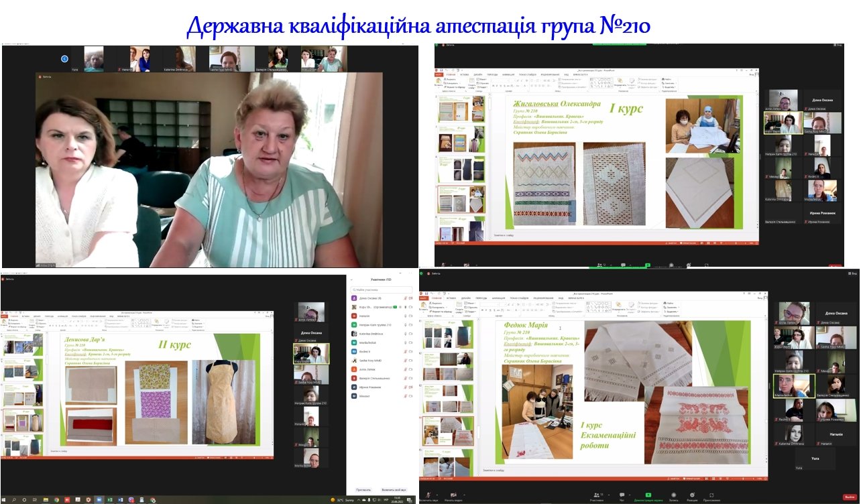Open Reactions in bottom-right Zoom toolbar

point(692,496)
